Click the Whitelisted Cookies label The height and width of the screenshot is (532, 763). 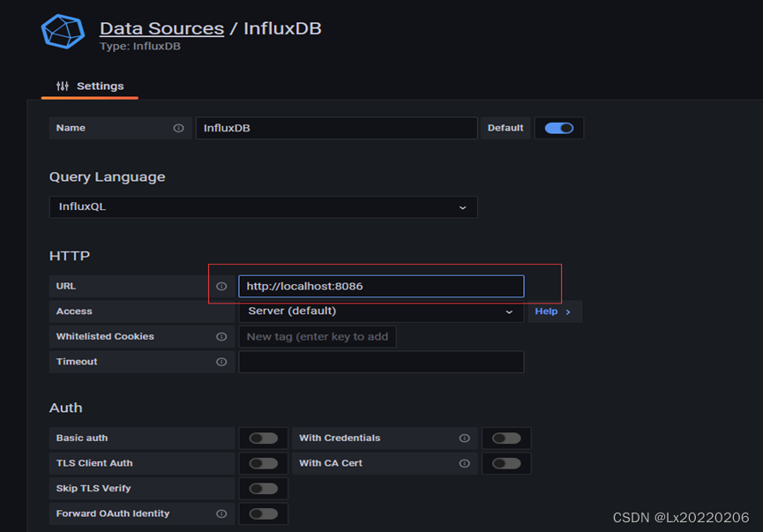[x=105, y=337]
